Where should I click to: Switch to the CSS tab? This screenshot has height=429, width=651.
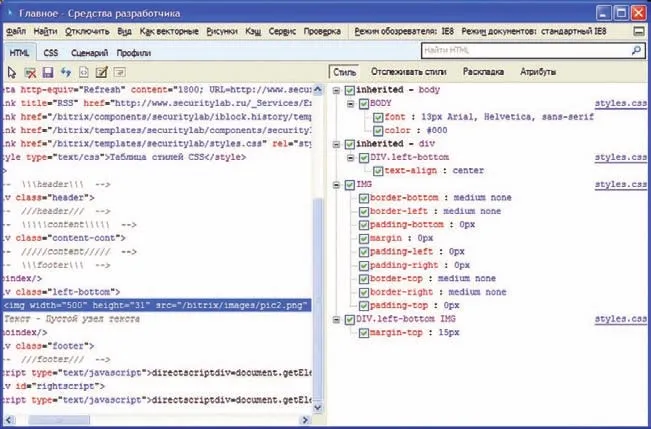pos(51,53)
